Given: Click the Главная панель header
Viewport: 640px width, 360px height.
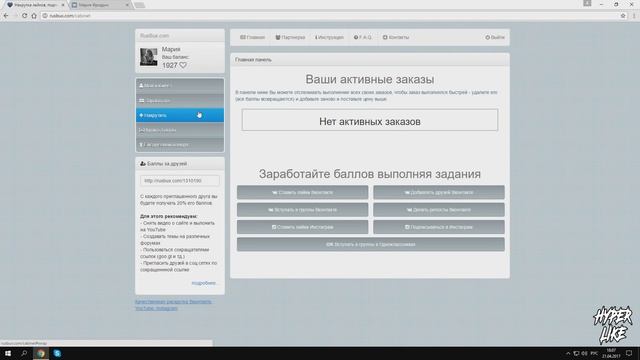Looking at the screenshot, I should pyautogui.click(x=370, y=60).
